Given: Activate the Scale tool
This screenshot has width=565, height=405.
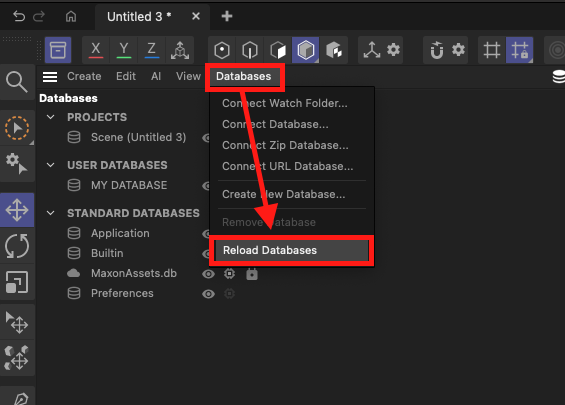Looking at the screenshot, I should pyautogui.click(x=17, y=282).
